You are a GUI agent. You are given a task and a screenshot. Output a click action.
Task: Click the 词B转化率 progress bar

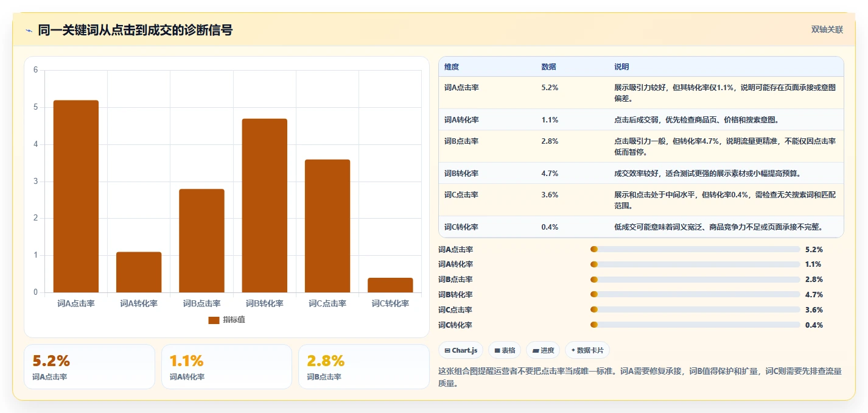pos(695,295)
